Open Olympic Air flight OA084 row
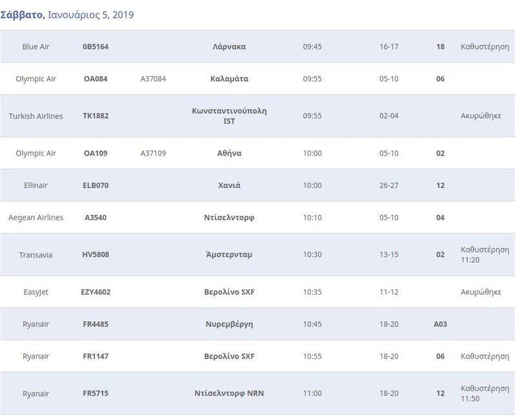This screenshot has height=420, width=516. pyautogui.click(x=257, y=79)
